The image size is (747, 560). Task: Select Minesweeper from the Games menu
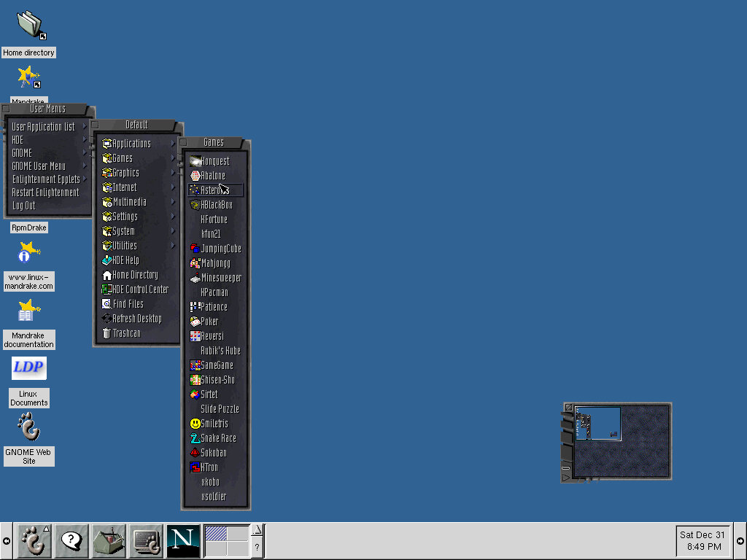pos(220,278)
